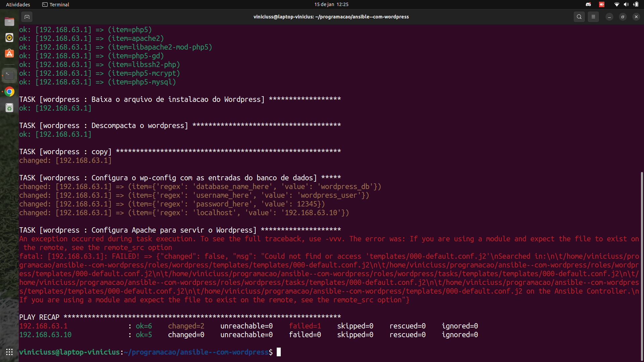
Task: Click host 192.168.63.10 in the recap
Action: pyautogui.click(x=45, y=335)
